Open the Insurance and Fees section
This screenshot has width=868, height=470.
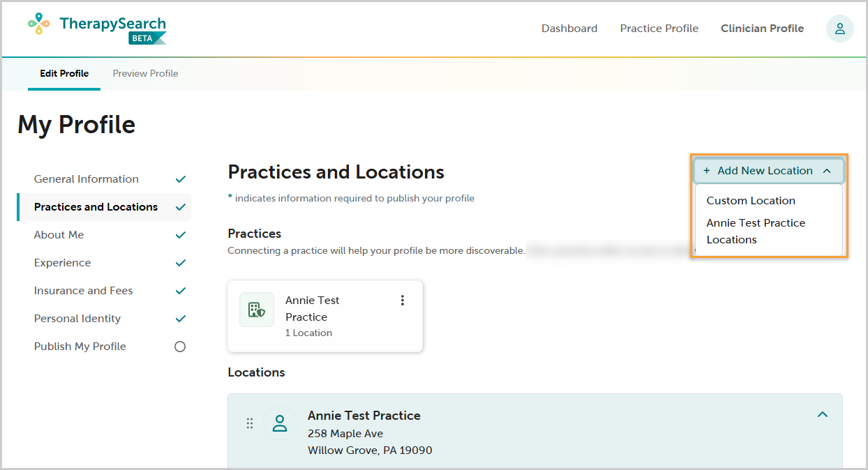[x=83, y=291]
